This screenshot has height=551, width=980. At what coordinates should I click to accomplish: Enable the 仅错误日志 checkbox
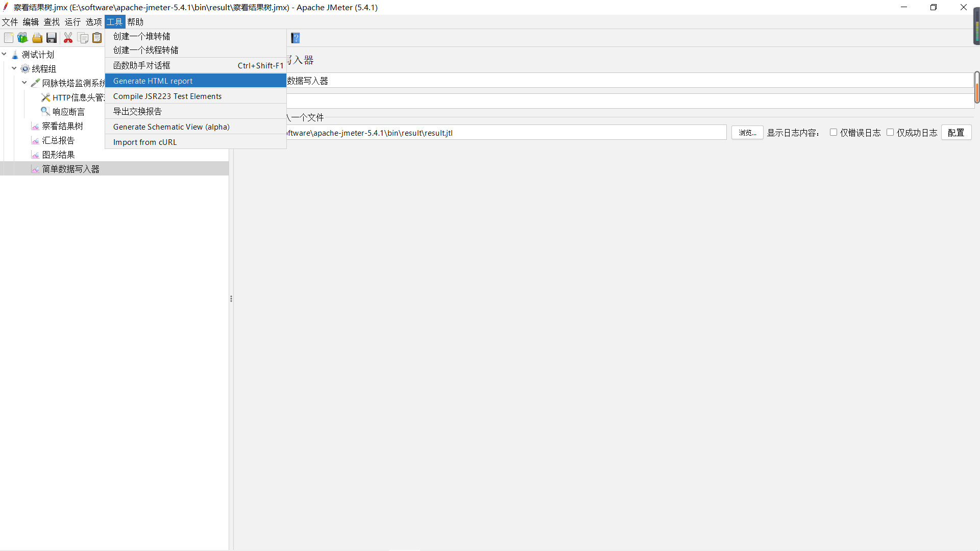834,132
